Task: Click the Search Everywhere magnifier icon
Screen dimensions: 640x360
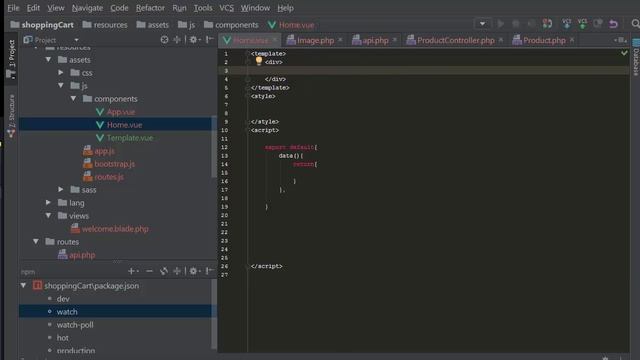Action: point(635,24)
